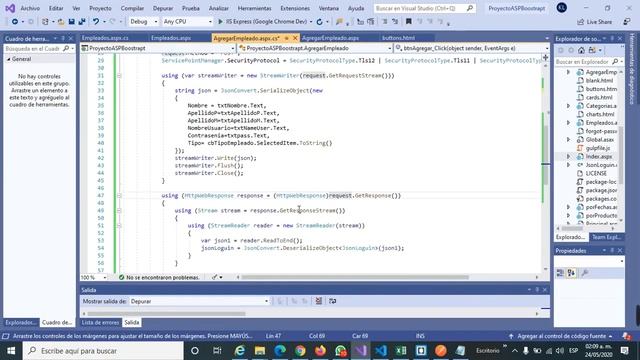
Task: Toggle auto-hide pin on Solution Explorer
Action: click(612, 38)
